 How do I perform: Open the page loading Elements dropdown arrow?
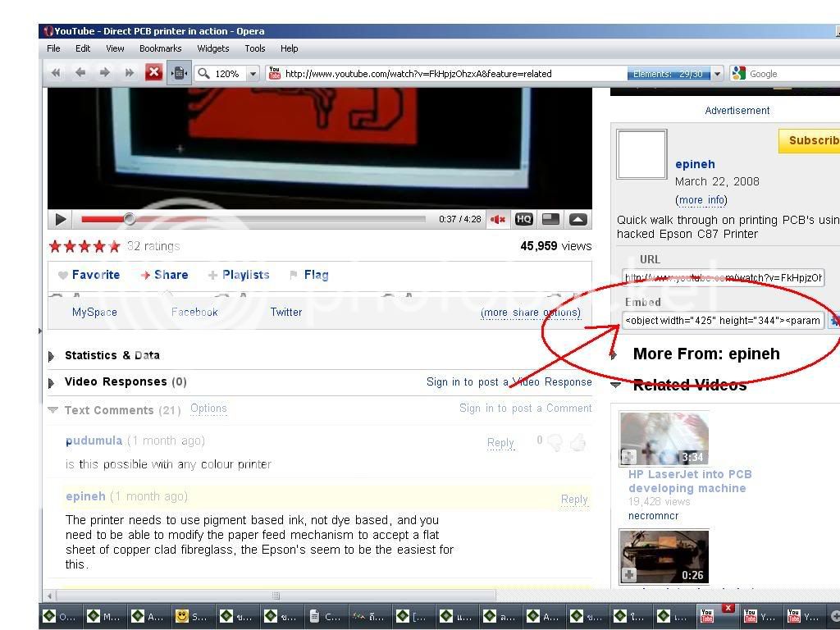tap(717, 73)
